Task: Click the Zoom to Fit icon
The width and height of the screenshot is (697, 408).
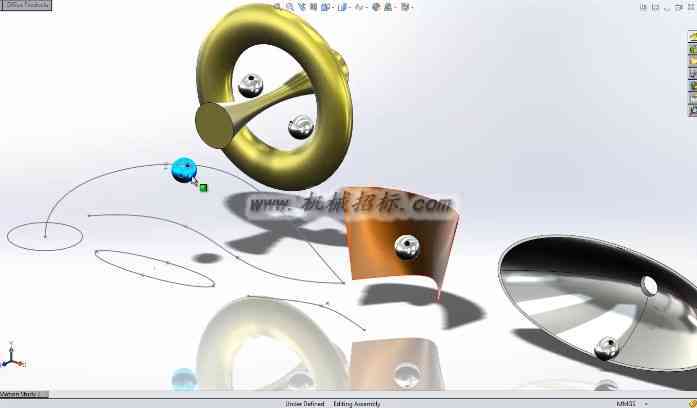Action: click(x=277, y=7)
